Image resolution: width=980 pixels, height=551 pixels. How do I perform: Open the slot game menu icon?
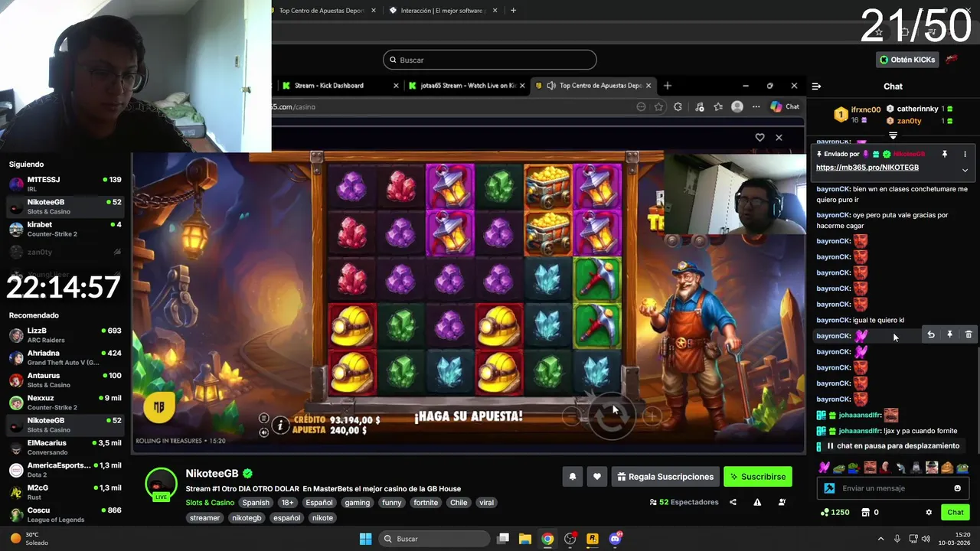[x=263, y=419]
